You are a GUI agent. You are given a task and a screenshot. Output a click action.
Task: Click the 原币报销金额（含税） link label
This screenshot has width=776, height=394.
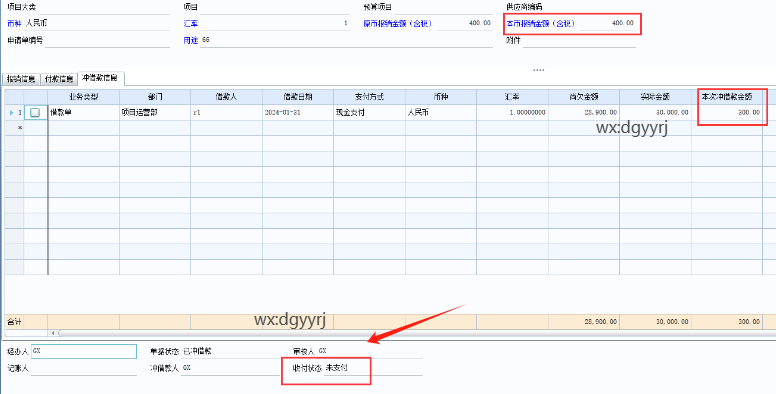coord(397,23)
